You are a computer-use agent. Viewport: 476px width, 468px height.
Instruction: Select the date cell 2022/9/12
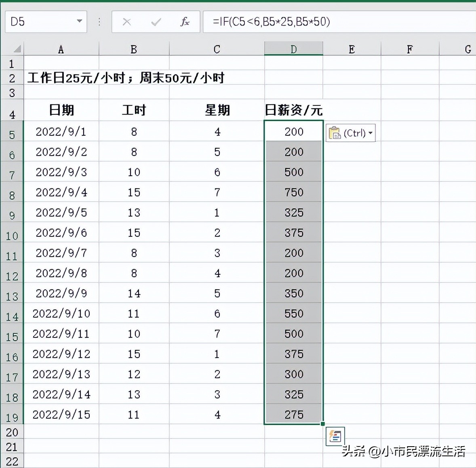[x=61, y=354]
